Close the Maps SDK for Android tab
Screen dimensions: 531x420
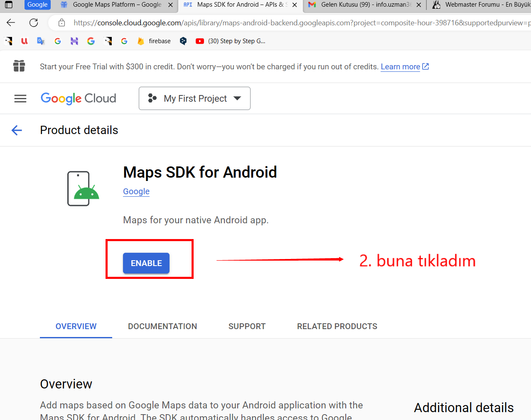click(x=295, y=5)
